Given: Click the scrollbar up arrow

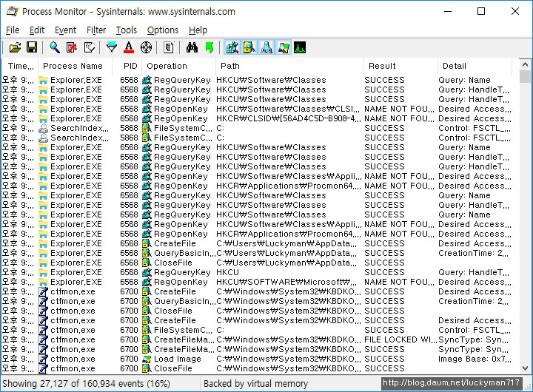Looking at the screenshot, I should tap(525, 64).
